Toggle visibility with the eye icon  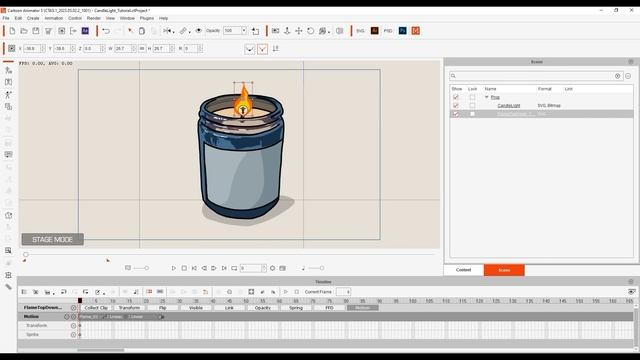click(199, 31)
